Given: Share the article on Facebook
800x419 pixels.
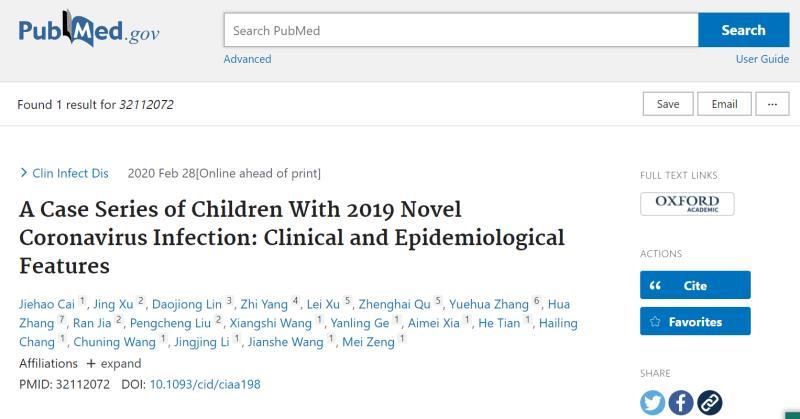Looking at the screenshot, I should pos(681,403).
